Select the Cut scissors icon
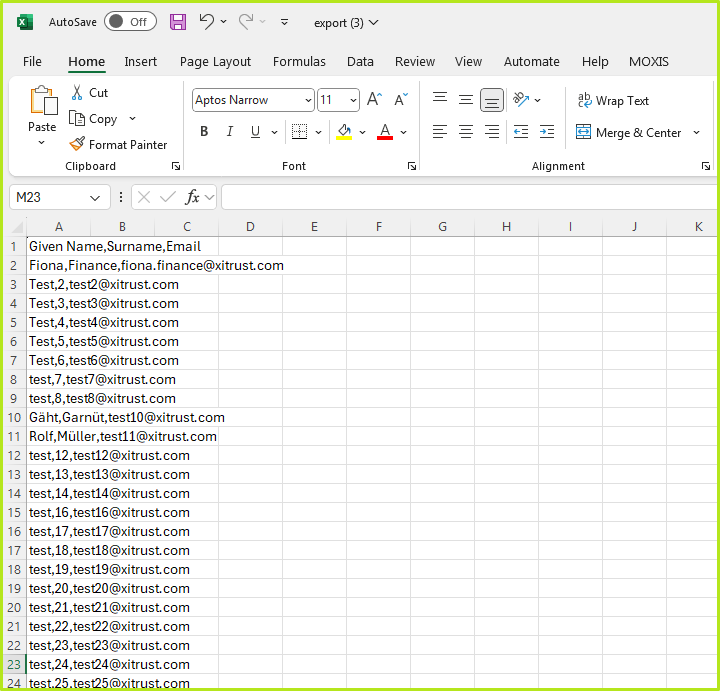 78,93
